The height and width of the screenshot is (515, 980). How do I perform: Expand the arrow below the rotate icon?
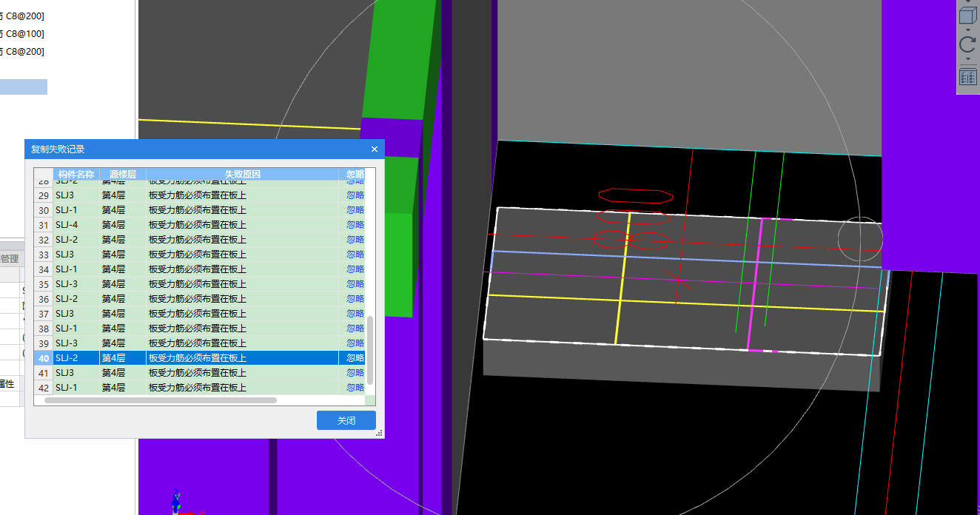pos(967,58)
